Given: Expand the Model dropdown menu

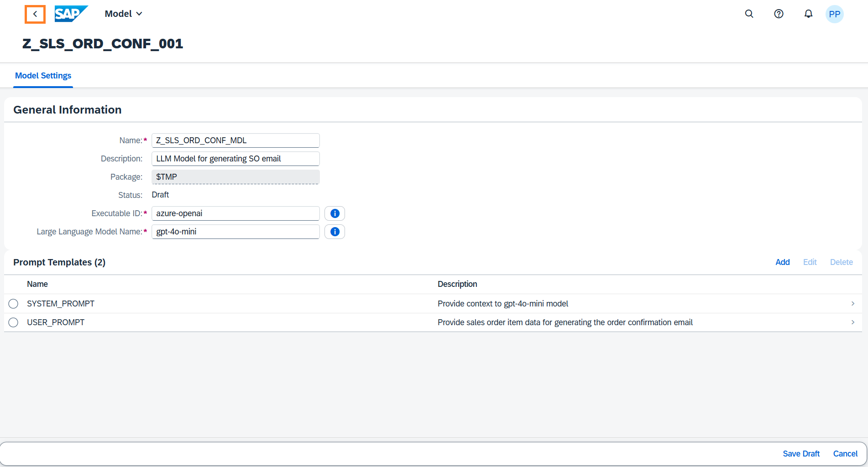Looking at the screenshot, I should [x=123, y=14].
